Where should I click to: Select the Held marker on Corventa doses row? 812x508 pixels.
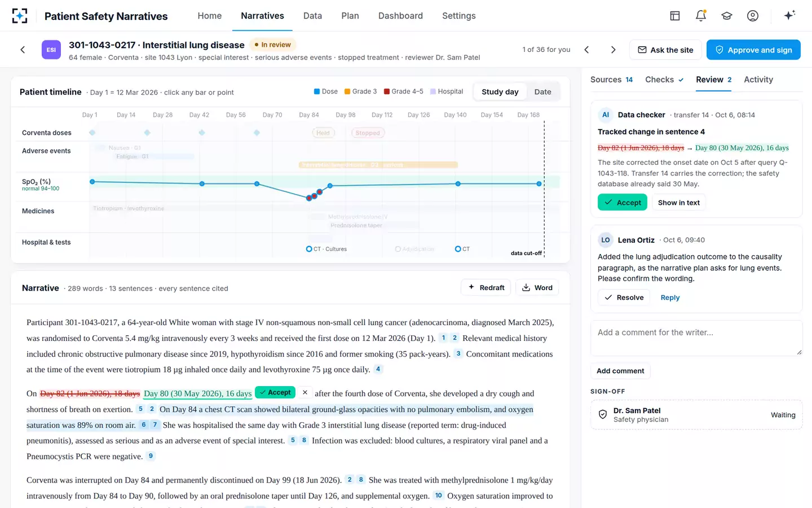(x=323, y=133)
